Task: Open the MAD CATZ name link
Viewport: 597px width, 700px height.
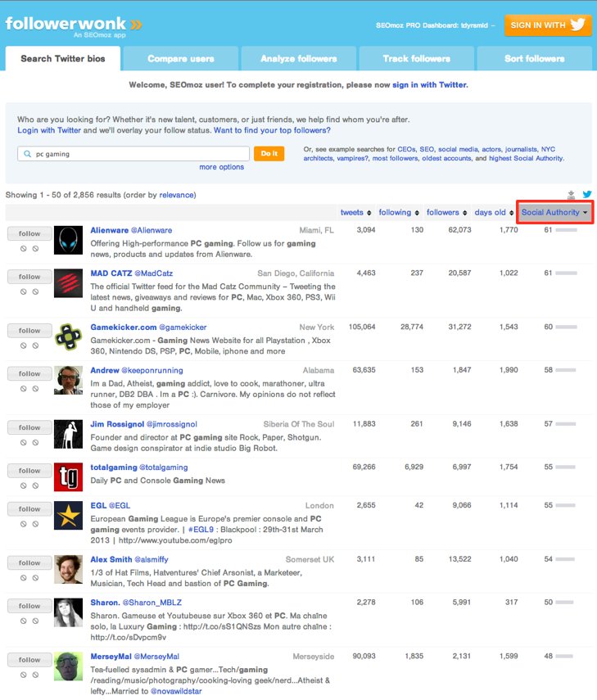Action: tap(111, 273)
